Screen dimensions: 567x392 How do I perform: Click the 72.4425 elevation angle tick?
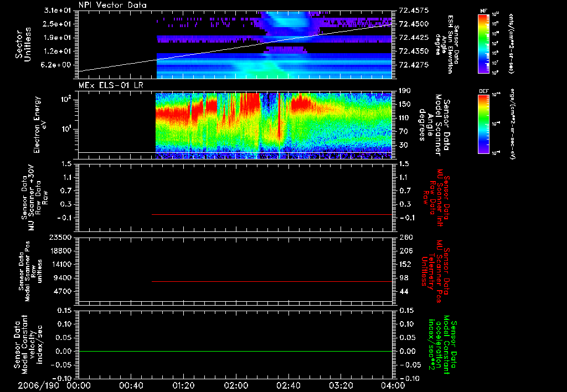point(414,38)
